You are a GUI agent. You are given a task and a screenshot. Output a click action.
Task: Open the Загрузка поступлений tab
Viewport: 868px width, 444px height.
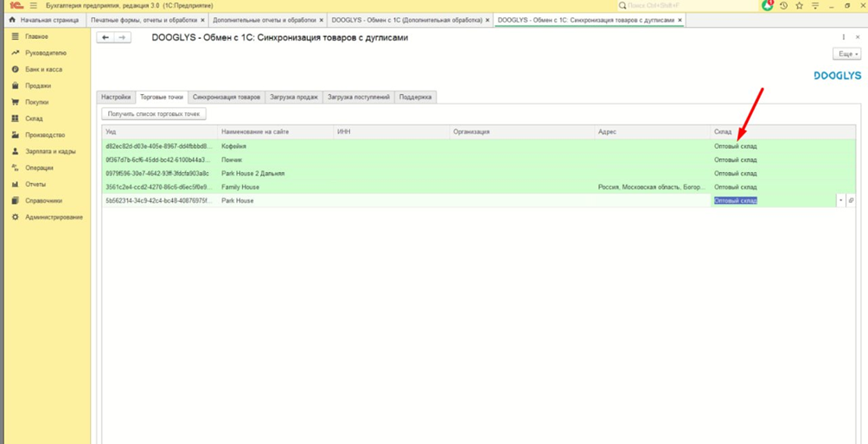(359, 97)
